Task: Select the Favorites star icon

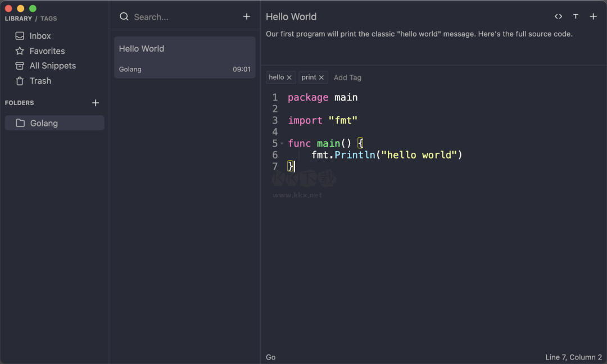Action: point(19,51)
